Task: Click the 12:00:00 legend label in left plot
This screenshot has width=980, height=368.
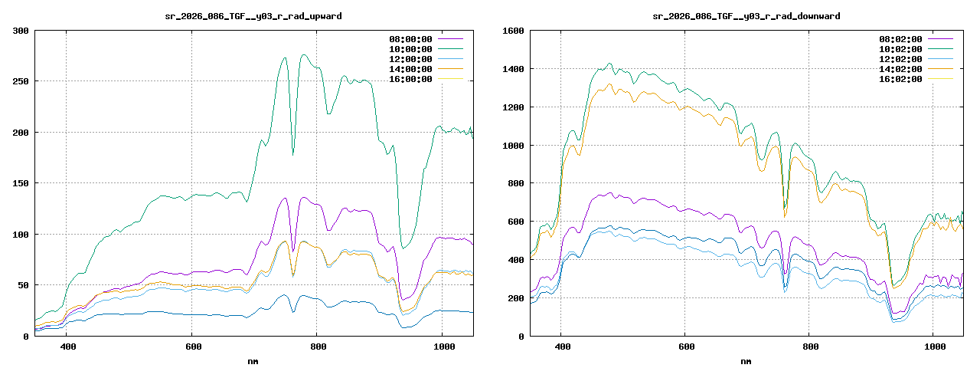Action: (x=410, y=59)
